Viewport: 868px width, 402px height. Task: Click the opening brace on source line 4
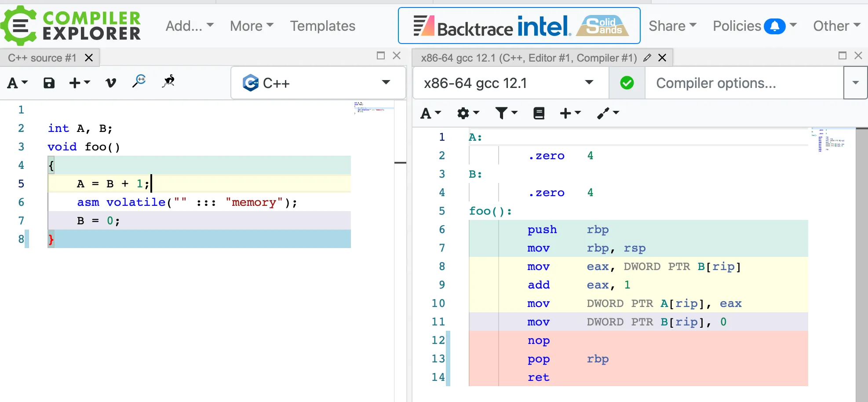point(51,165)
